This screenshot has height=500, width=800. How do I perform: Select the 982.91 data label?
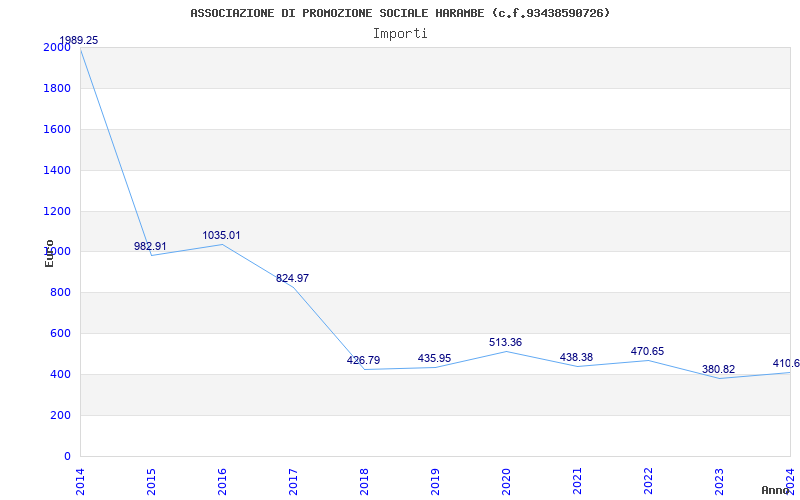tap(151, 246)
